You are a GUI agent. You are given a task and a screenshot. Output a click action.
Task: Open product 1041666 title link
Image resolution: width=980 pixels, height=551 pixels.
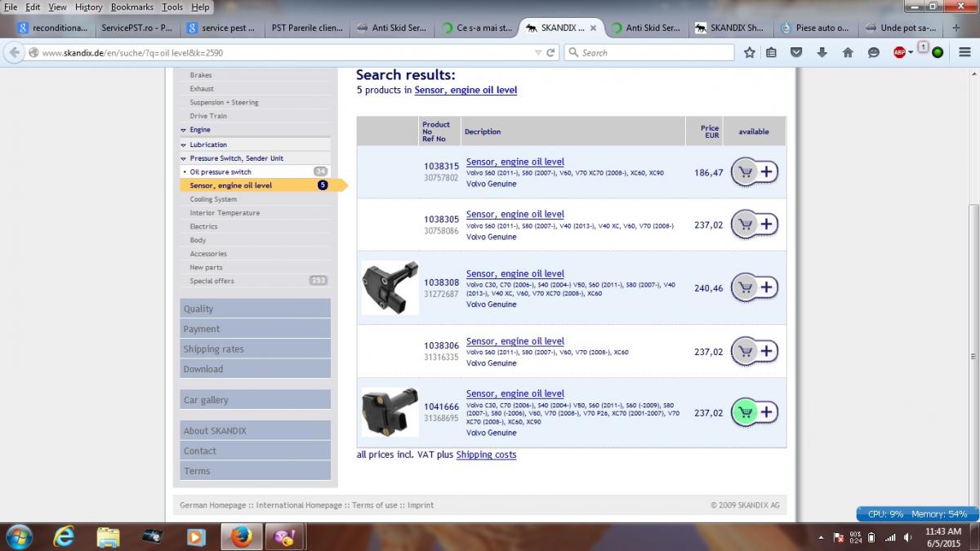coord(515,393)
